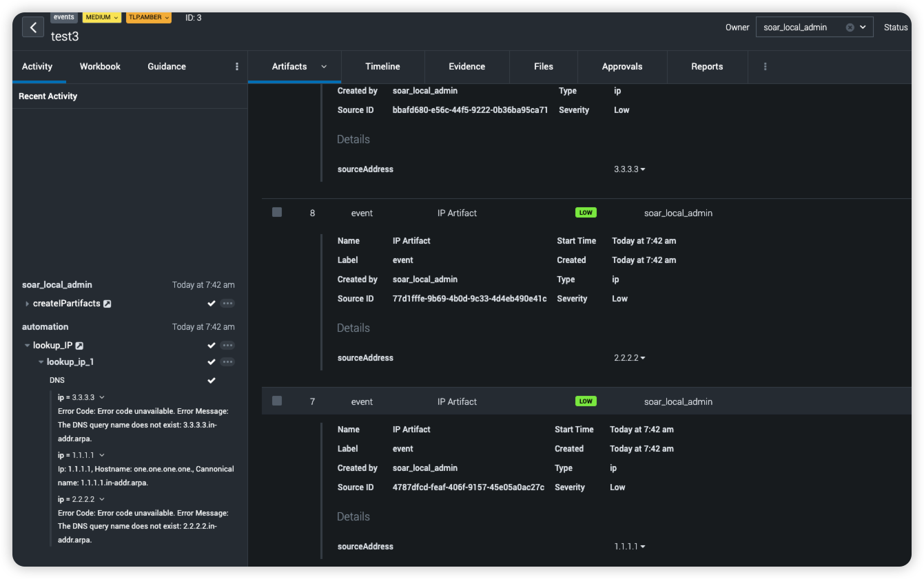Viewport: 924px width, 579px height.
Task: Open the 2.2.2.2 sourceAddress dropdown
Action: click(x=642, y=358)
